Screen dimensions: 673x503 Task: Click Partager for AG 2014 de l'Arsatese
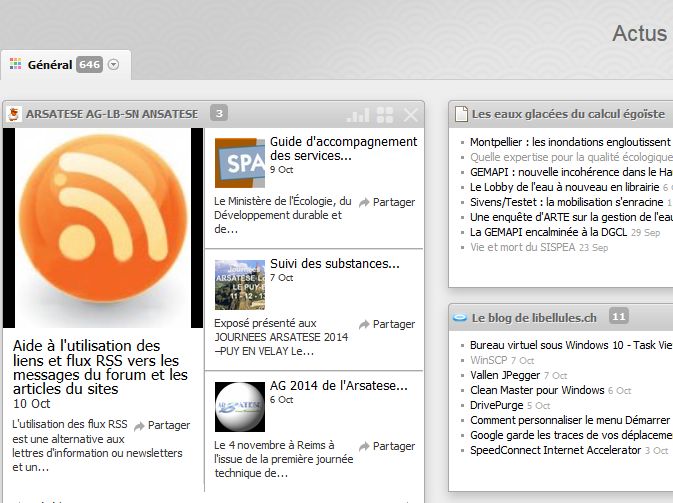click(x=387, y=446)
